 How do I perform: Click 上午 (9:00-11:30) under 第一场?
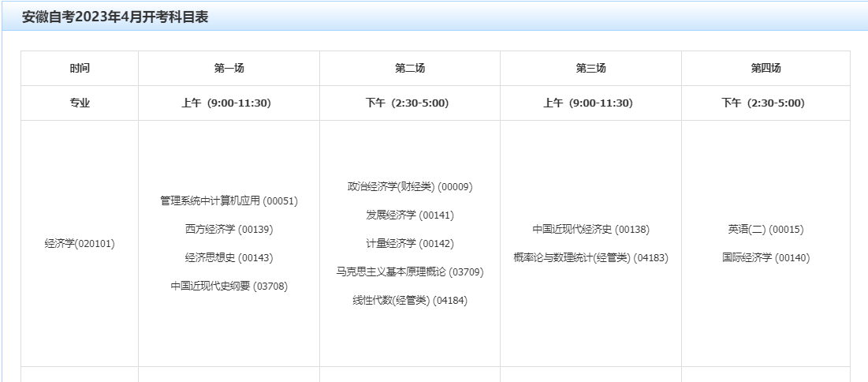(x=225, y=103)
